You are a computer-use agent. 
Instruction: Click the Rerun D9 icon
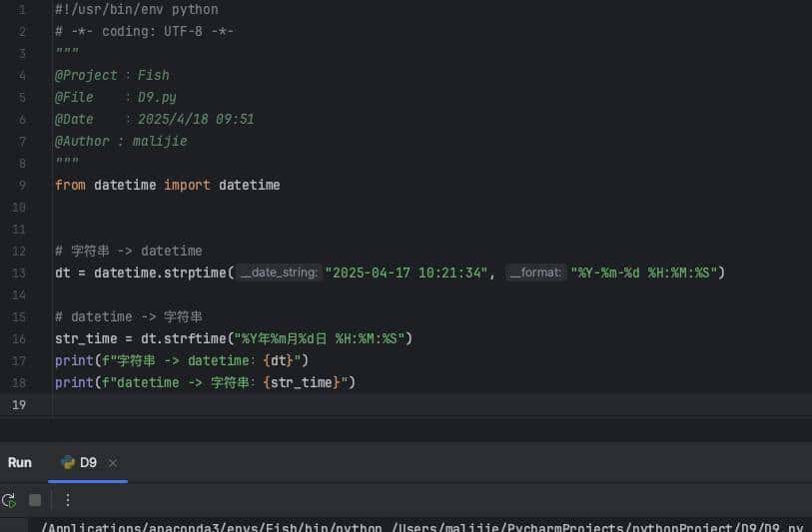pyautogui.click(x=9, y=500)
